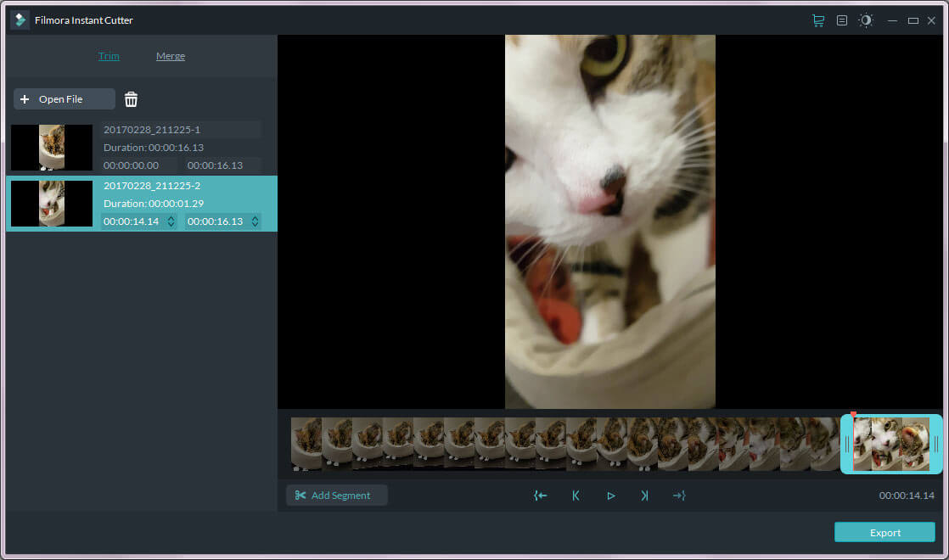Screen dimensions: 949x560
Task: Adjust end time 00:00:16.13 stepper arrows
Action: [x=255, y=222]
